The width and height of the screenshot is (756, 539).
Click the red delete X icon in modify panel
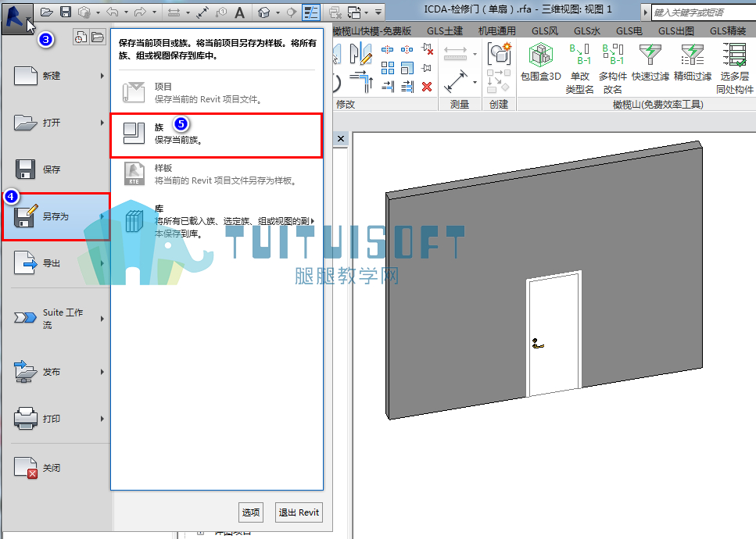(x=427, y=87)
